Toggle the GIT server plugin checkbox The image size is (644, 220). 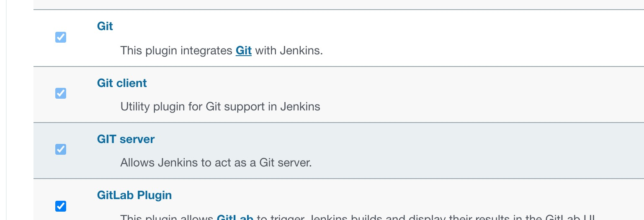[x=61, y=149]
